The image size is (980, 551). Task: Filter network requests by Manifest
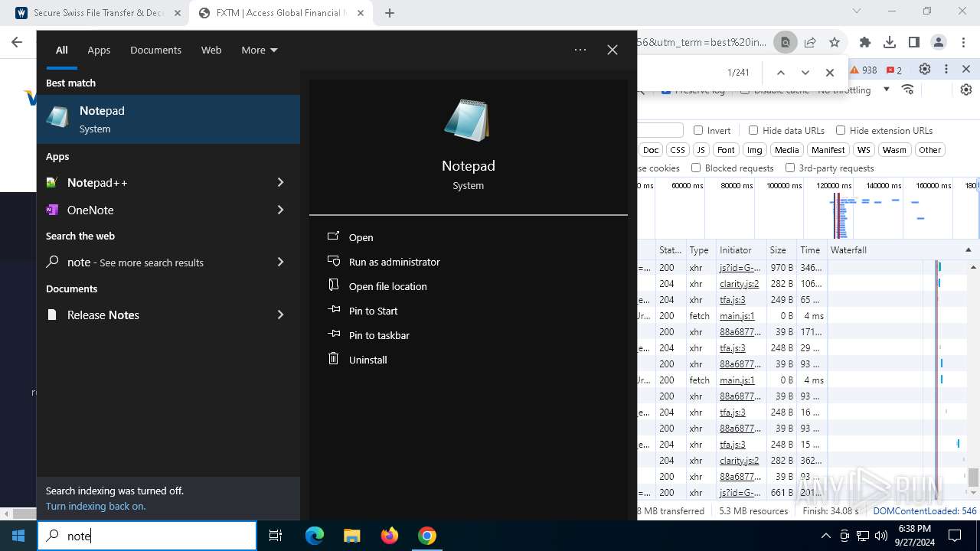828,150
